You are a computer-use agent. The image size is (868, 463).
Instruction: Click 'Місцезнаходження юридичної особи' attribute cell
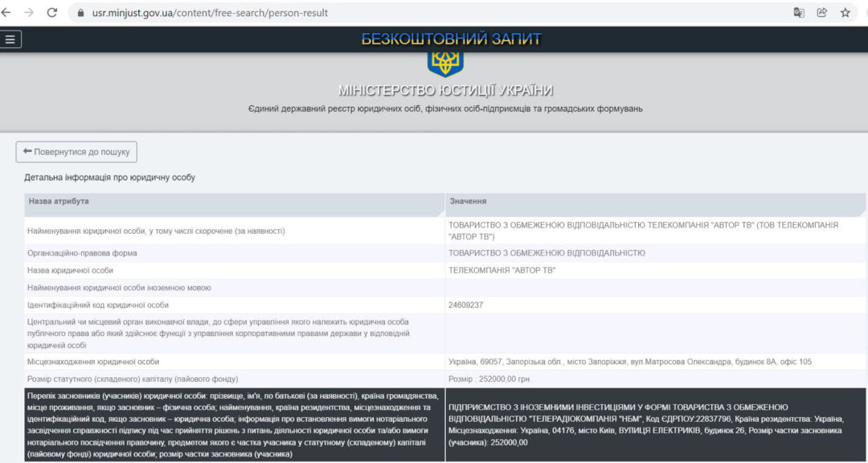235,362
